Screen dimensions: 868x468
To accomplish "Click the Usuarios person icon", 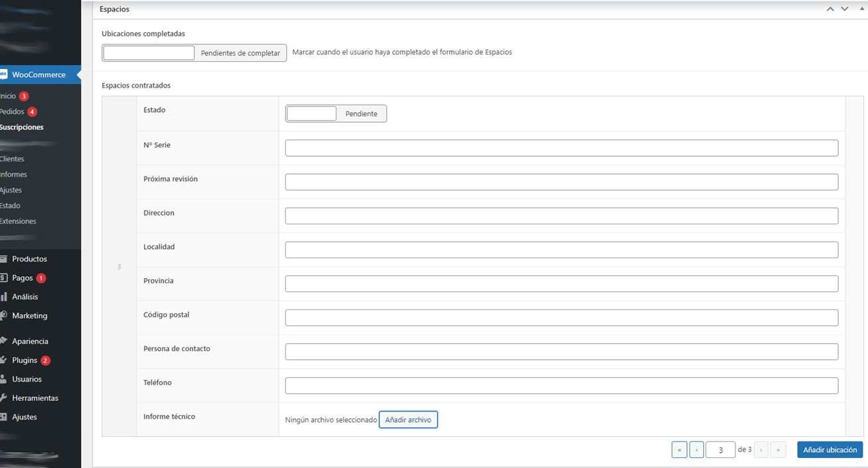I will pos(3,379).
